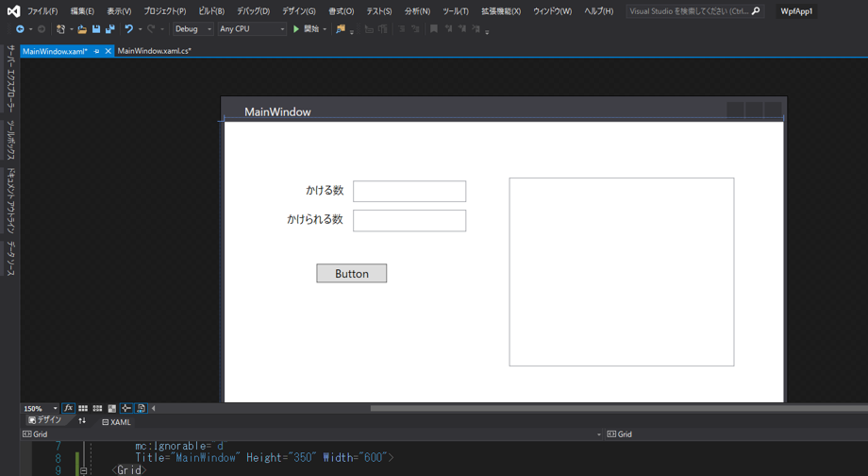Toggle the fx effects button in the designer
The width and height of the screenshot is (868, 476).
coord(68,408)
